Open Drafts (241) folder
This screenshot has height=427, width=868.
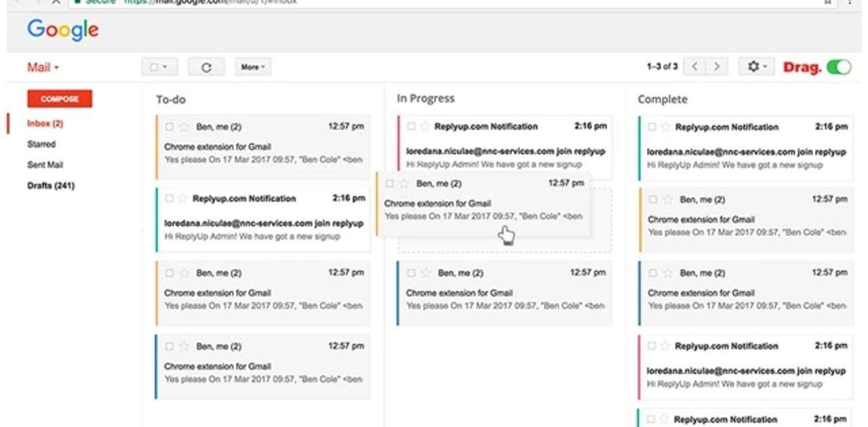click(x=51, y=186)
